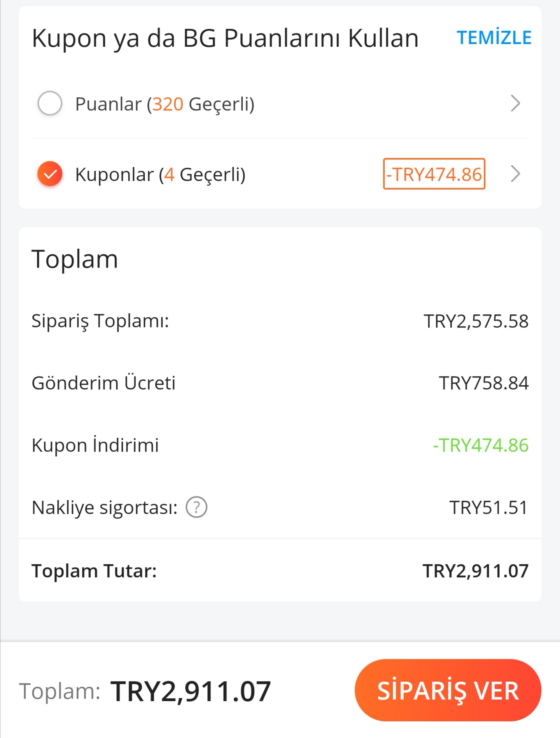Tap the TEMİZLE link to clear selections
Image resolution: width=560 pixels, height=738 pixels.
tap(494, 38)
